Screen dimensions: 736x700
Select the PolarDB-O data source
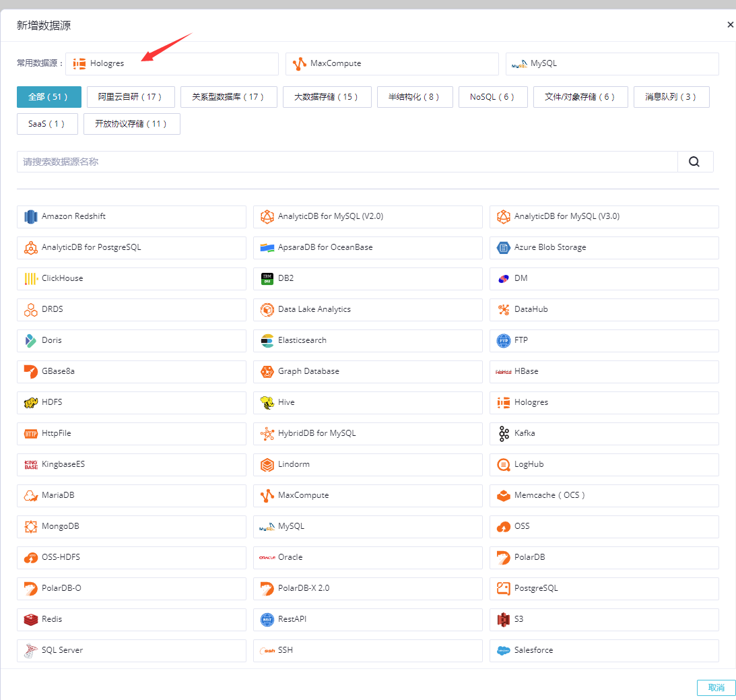(x=131, y=589)
